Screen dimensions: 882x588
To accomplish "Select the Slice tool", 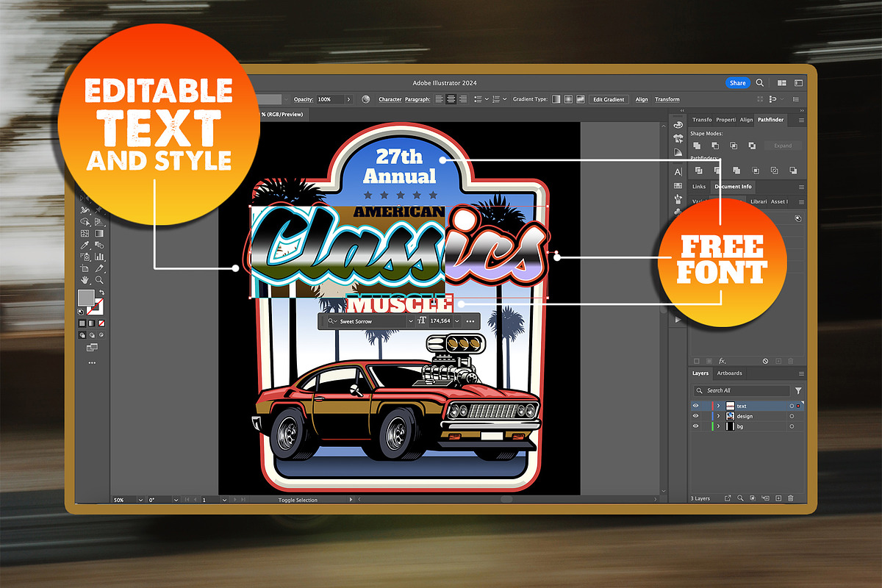I will pyautogui.click(x=99, y=268).
